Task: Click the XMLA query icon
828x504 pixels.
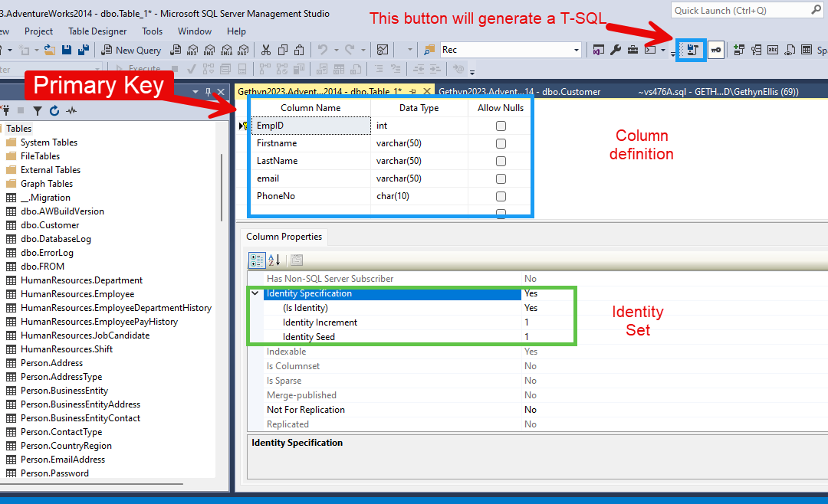Action: (226, 50)
